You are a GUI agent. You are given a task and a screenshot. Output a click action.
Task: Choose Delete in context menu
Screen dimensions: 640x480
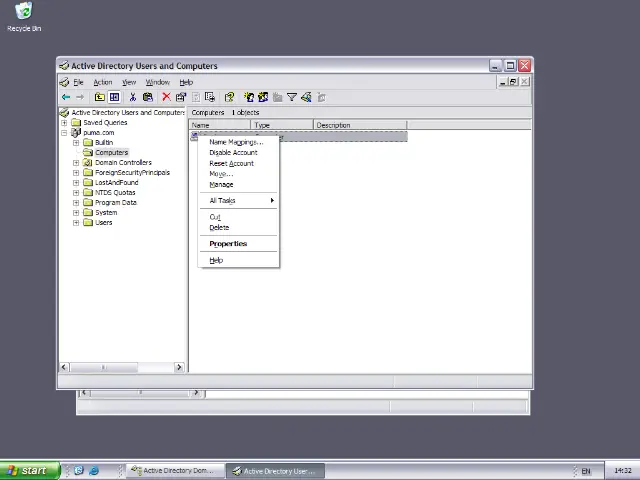pos(239,227)
